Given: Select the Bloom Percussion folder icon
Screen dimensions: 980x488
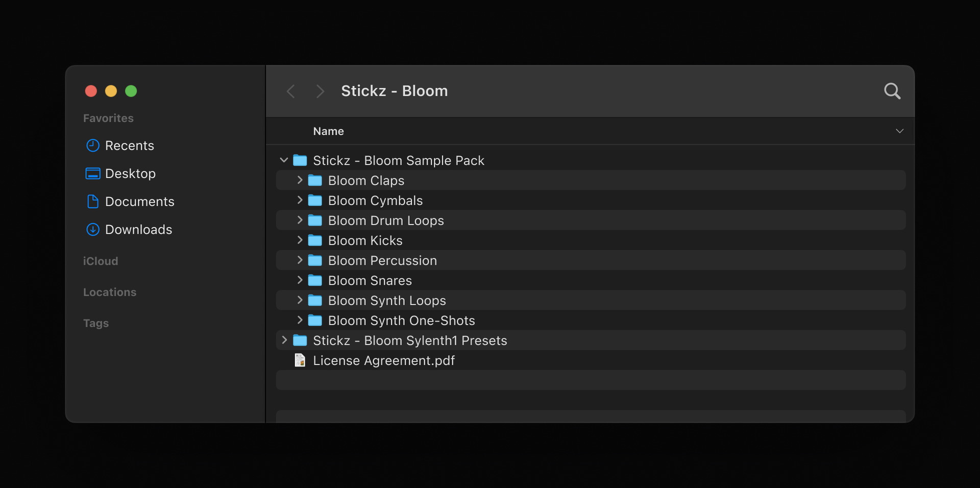Looking at the screenshot, I should 314,260.
